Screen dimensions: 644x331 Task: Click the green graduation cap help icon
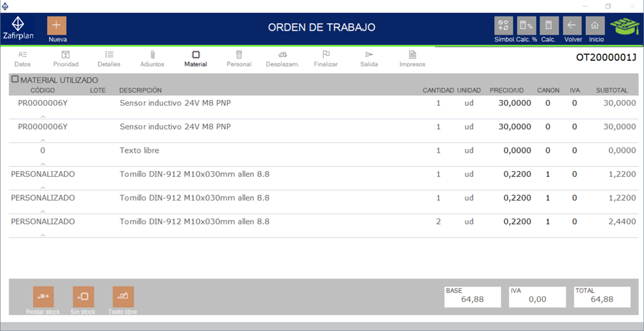[624, 27]
